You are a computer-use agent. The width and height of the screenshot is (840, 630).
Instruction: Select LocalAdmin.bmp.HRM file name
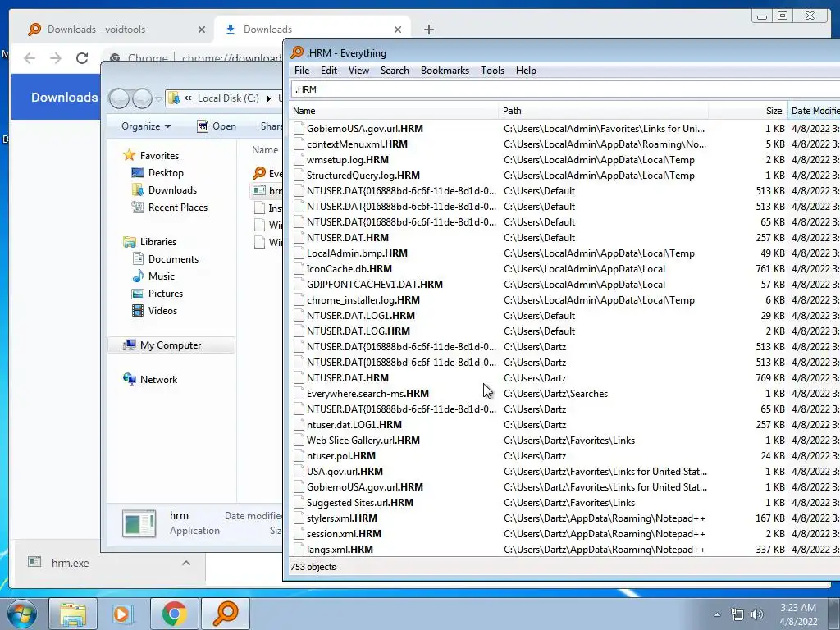pos(357,253)
